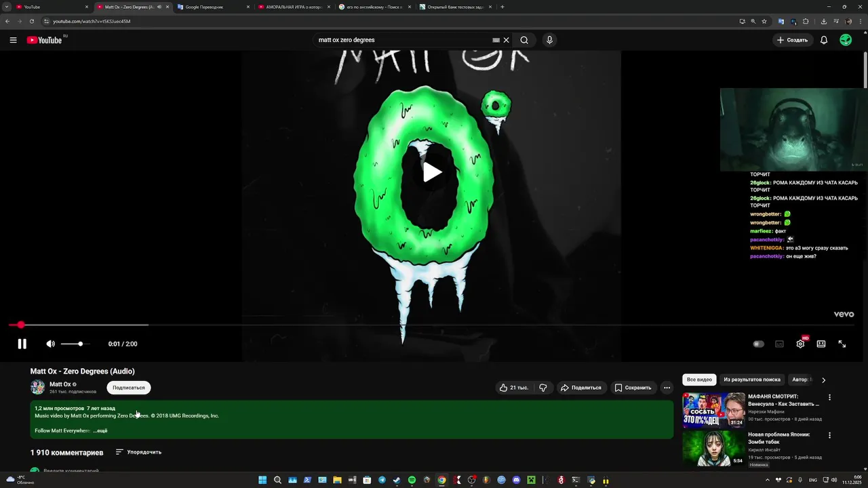Open the YouTube hamburger guide menu

pyautogui.click(x=13, y=40)
